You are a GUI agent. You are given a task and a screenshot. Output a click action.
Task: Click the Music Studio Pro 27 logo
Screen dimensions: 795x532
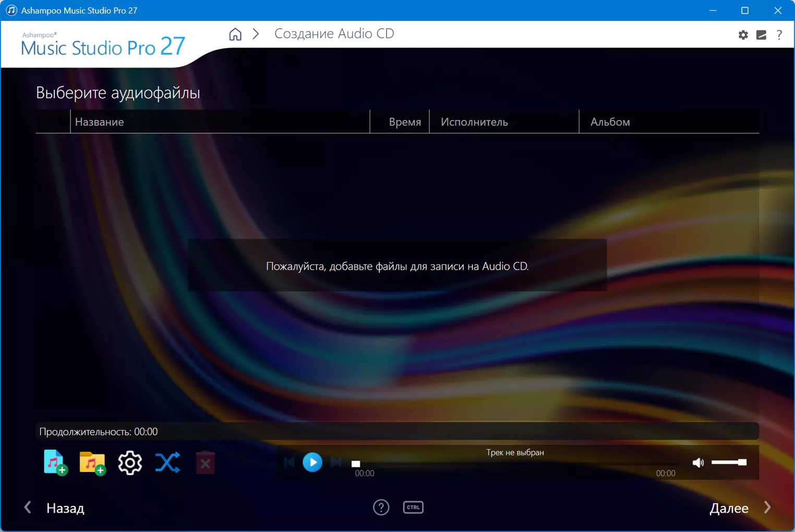click(103, 45)
